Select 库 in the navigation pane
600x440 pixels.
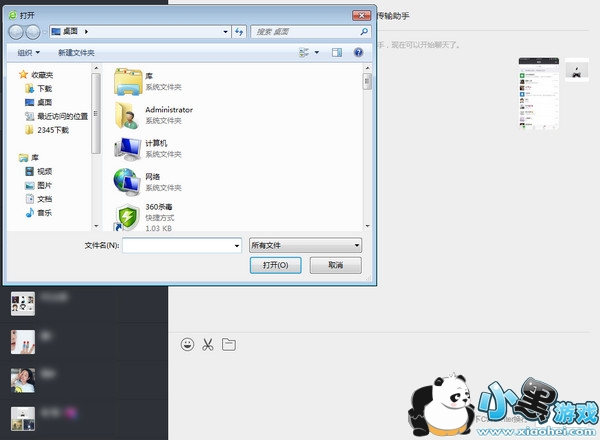tap(29, 157)
